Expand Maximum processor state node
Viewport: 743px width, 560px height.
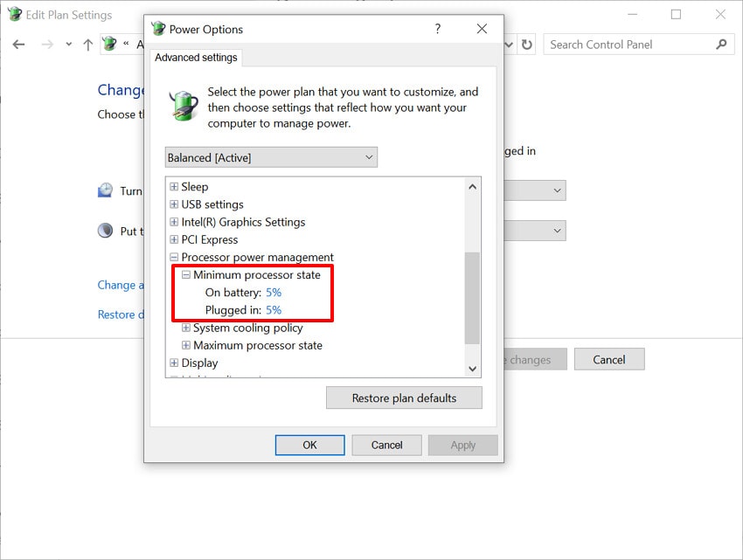[186, 345]
